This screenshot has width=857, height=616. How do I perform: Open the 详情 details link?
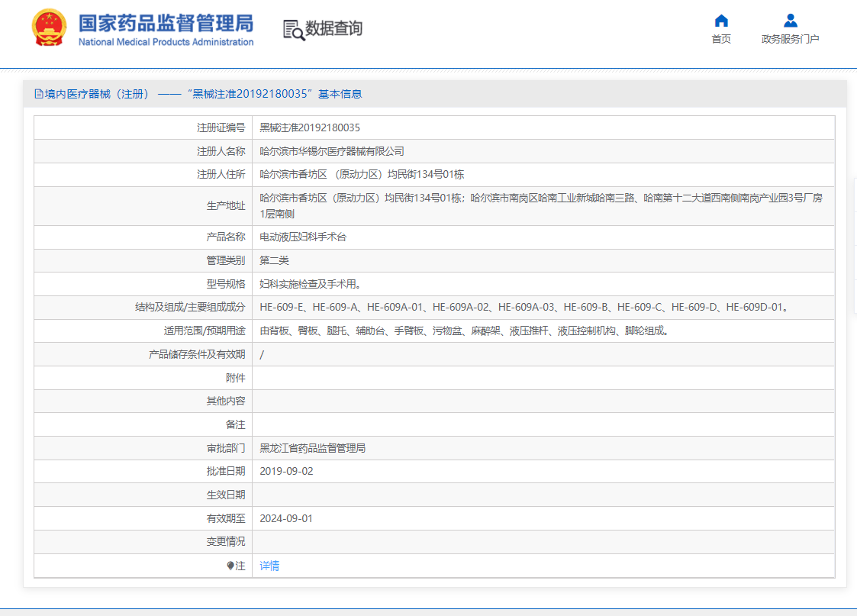[x=269, y=565]
